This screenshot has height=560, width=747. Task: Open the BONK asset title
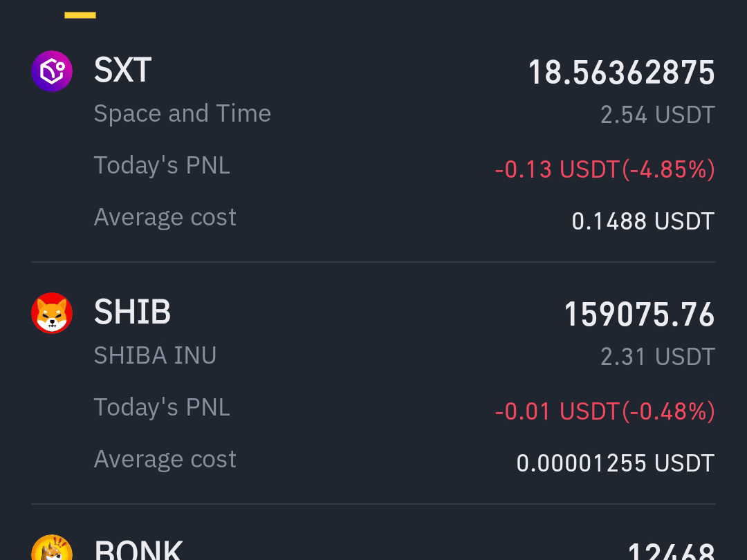coord(138,550)
